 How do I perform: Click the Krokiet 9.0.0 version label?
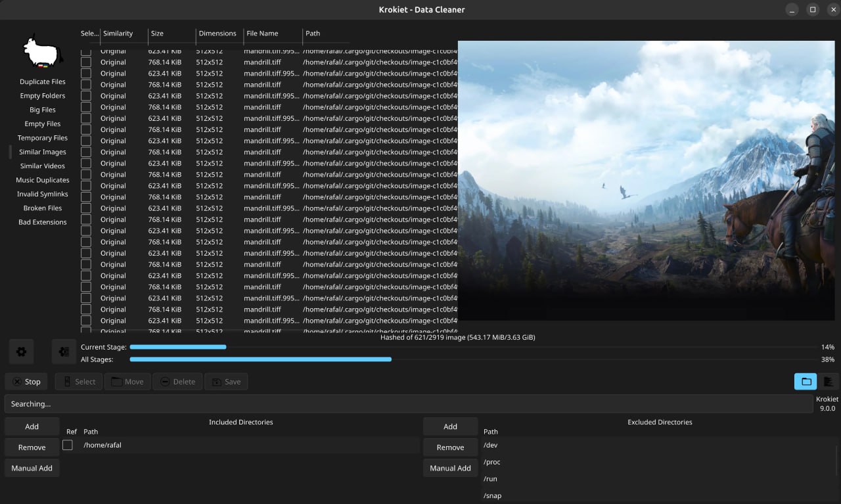[x=827, y=403]
